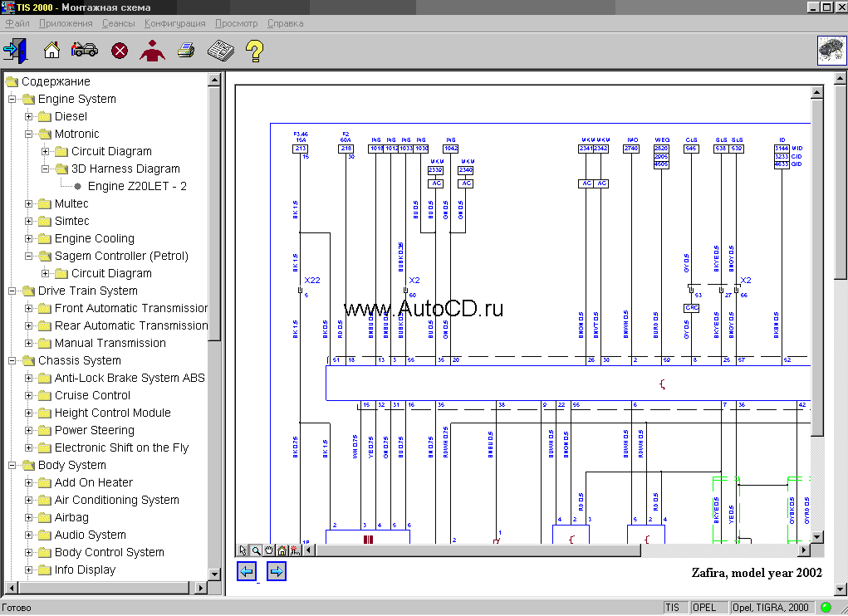Click the OPEL status bar field
This screenshot has height=616, width=848.
[709, 608]
